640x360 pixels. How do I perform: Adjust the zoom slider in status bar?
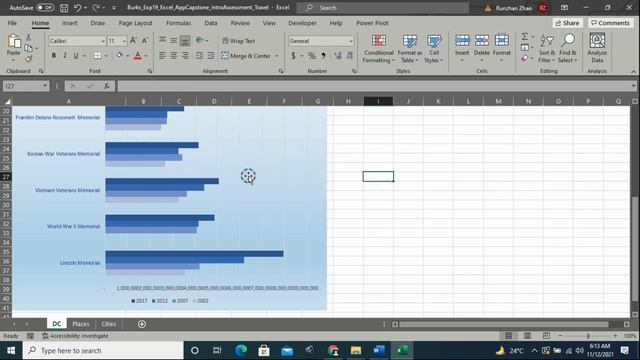(588, 336)
